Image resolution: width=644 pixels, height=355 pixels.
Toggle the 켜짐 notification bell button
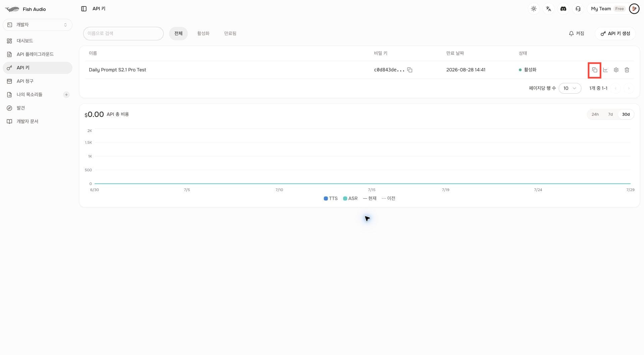pyautogui.click(x=576, y=34)
